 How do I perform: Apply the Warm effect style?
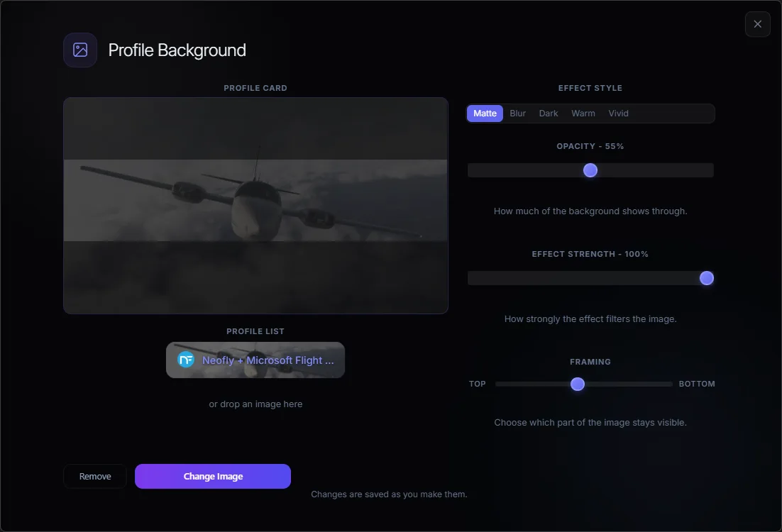pos(583,113)
